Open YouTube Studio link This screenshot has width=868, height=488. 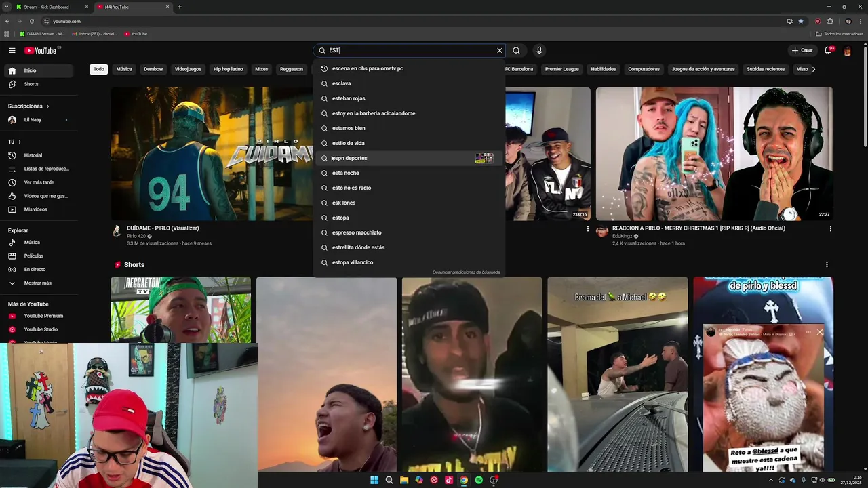click(x=39, y=329)
